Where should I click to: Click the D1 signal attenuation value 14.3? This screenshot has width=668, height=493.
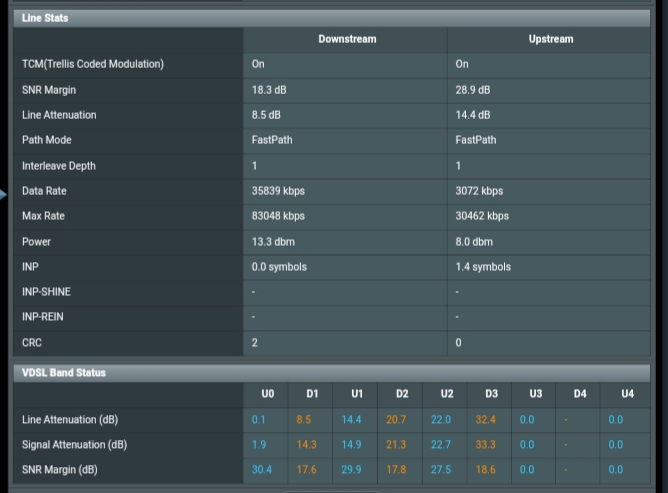click(306, 445)
